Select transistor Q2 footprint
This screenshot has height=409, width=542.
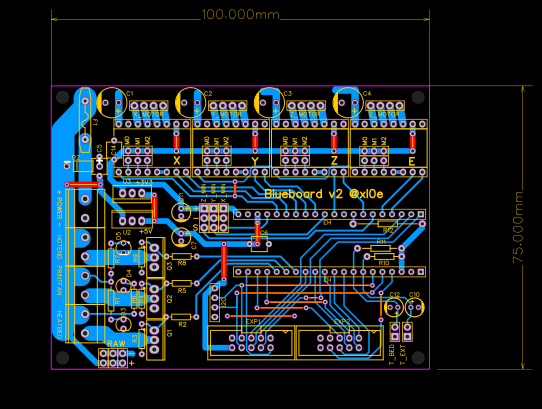coord(155,298)
